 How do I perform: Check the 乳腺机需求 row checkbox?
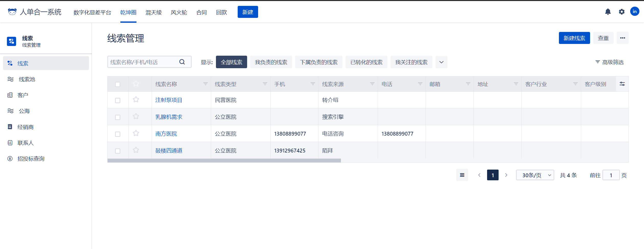coord(118,117)
